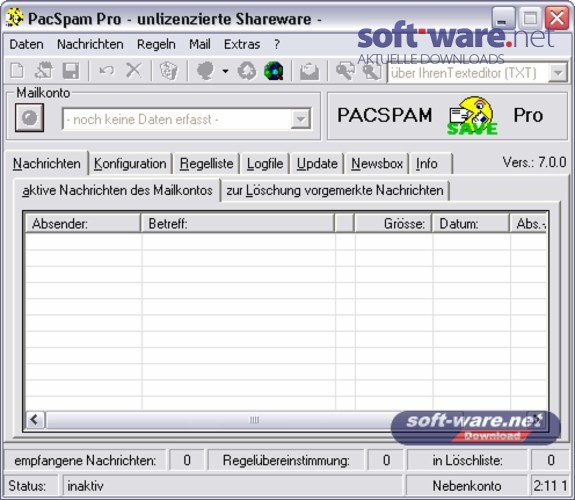This screenshot has height=500, width=575.
Task: Click the colorful globe toolbar icon
Action: 274,70
